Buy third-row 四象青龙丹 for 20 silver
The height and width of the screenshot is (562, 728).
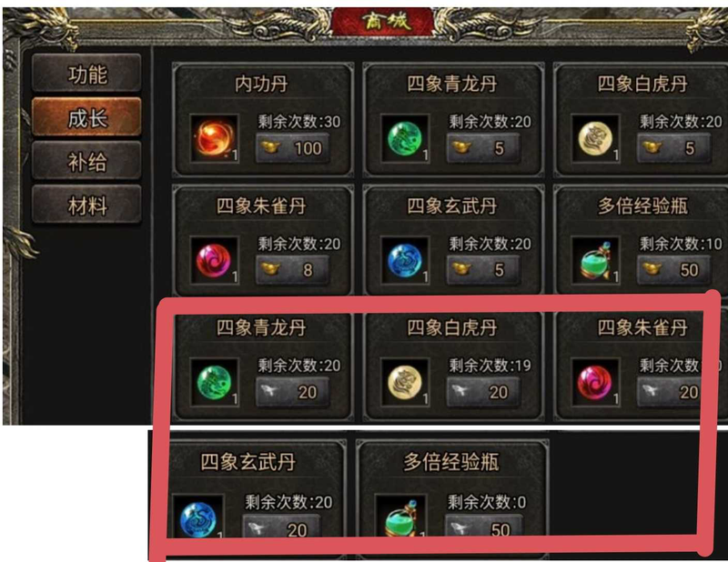(x=293, y=392)
